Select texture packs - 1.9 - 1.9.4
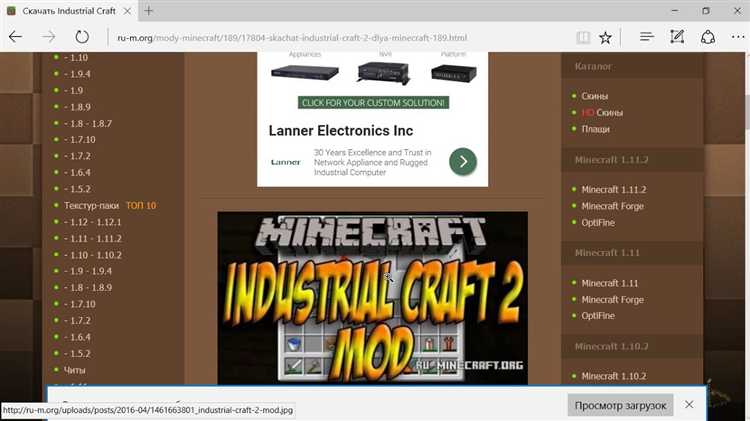This screenshot has width=750, height=421. [88, 271]
